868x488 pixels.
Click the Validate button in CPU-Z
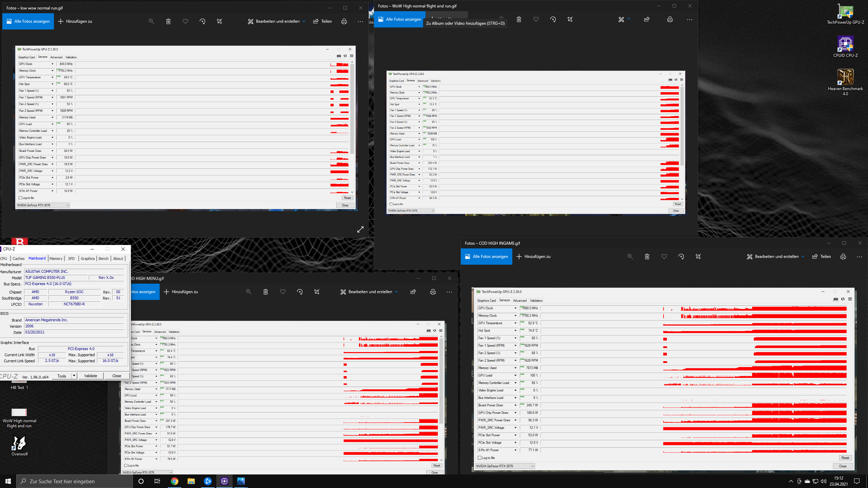click(91, 376)
